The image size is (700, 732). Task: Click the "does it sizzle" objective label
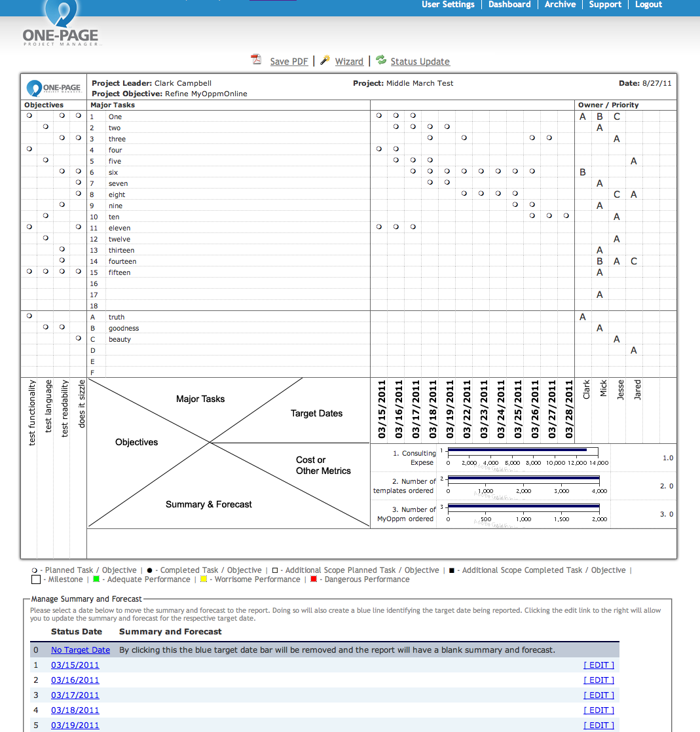[x=82, y=404]
